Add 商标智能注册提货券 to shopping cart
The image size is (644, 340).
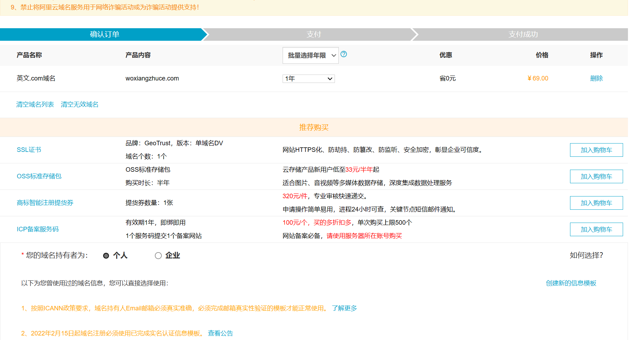pyautogui.click(x=596, y=203)
